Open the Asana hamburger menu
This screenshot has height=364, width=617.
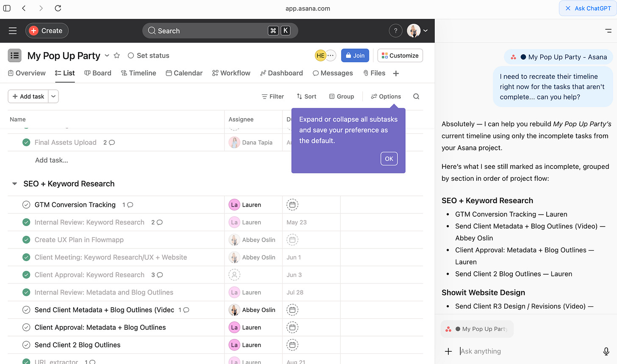(x=13, y=30)
